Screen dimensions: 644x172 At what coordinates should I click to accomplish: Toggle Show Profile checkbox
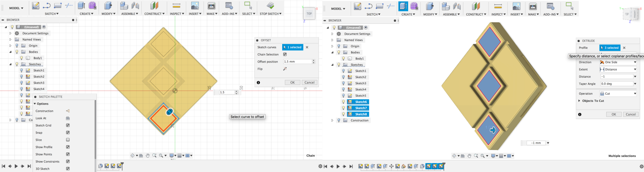[68, 147]
